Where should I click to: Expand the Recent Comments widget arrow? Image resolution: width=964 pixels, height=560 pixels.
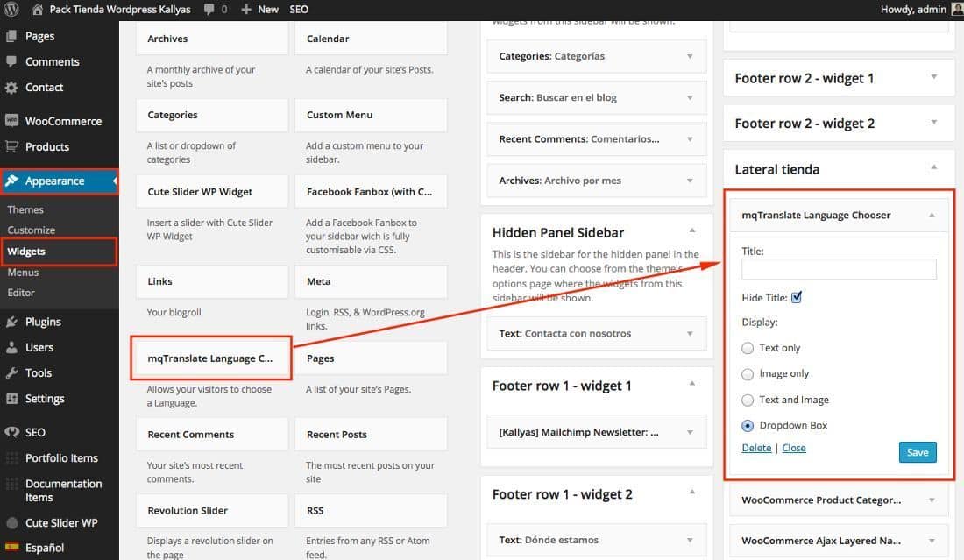[690, 139]
